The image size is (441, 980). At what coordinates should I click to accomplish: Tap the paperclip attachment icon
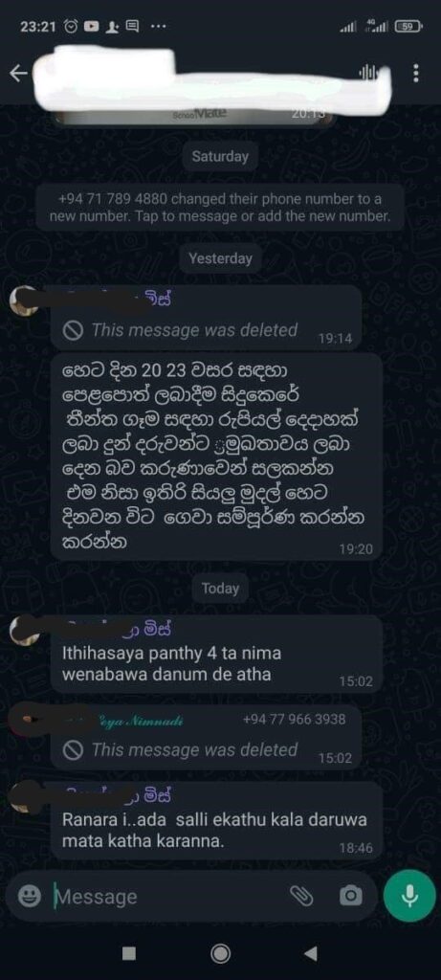[301, 896]
